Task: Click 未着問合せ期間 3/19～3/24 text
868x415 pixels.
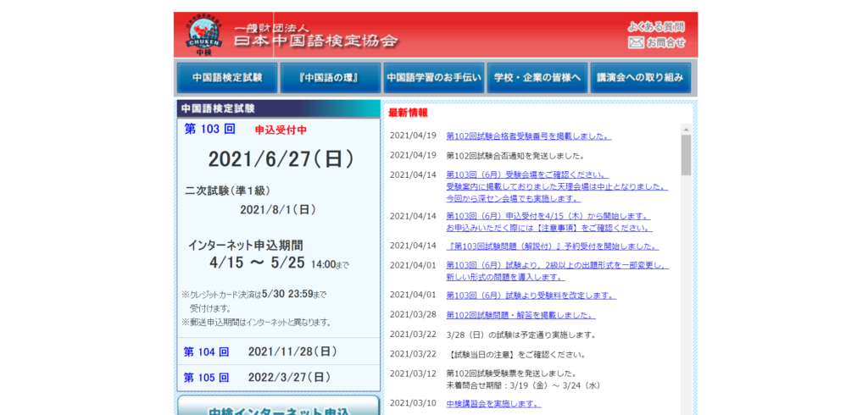Action: (x=523, y=385)
